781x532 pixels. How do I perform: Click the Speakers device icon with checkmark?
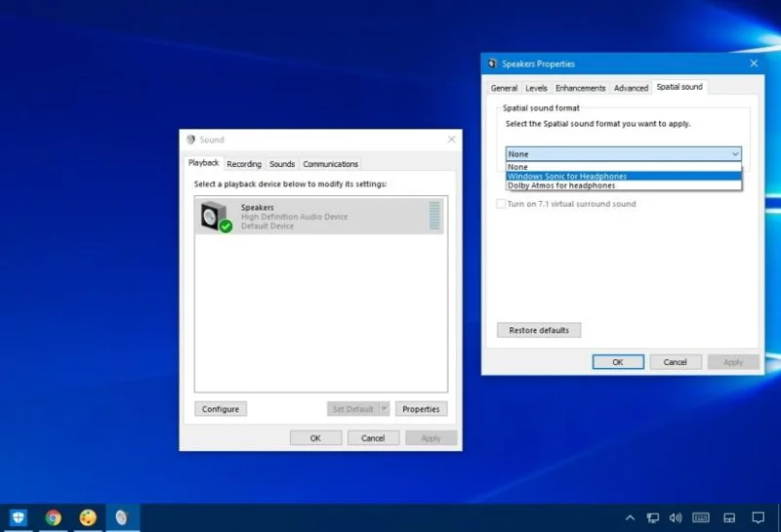(x=216, y=217)
